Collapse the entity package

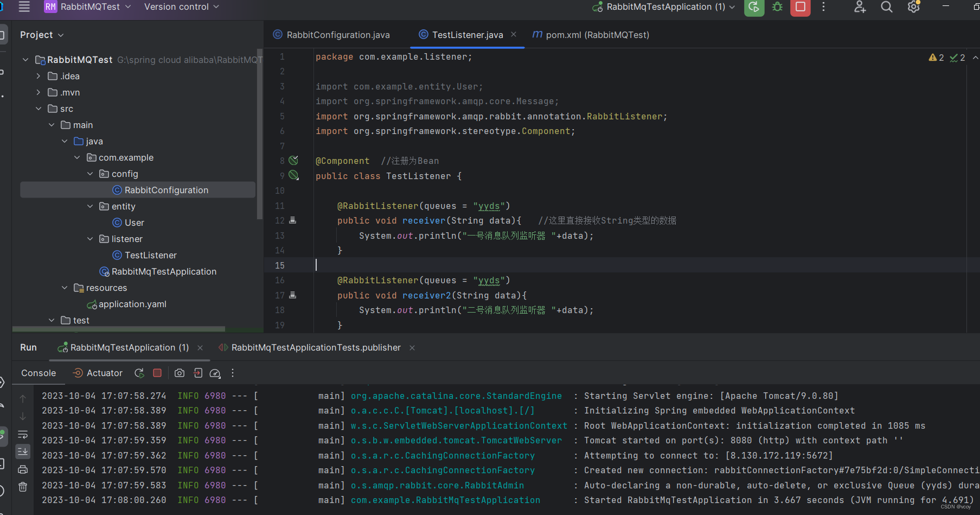pyautogui.click(x=90, y=206)
